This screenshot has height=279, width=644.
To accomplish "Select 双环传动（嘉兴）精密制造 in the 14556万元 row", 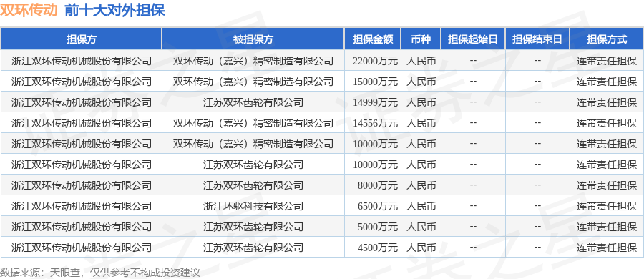I will point(253,123).
